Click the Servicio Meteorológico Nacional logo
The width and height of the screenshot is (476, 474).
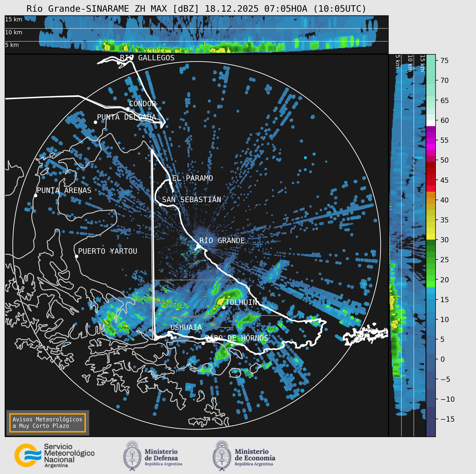(x=54, y=456)
